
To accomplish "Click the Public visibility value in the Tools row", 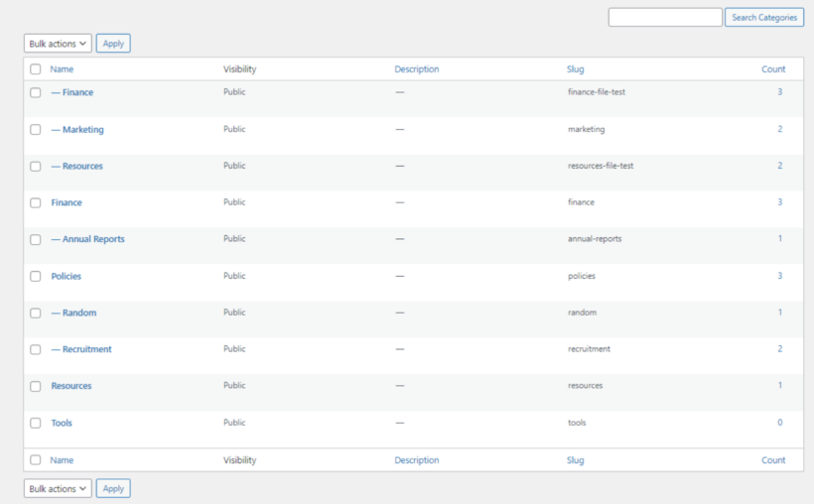I will click(234, 423).
